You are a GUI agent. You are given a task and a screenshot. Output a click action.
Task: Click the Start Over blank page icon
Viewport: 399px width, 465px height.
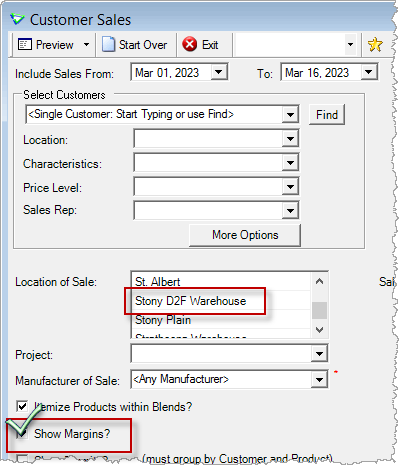[108, 44]
